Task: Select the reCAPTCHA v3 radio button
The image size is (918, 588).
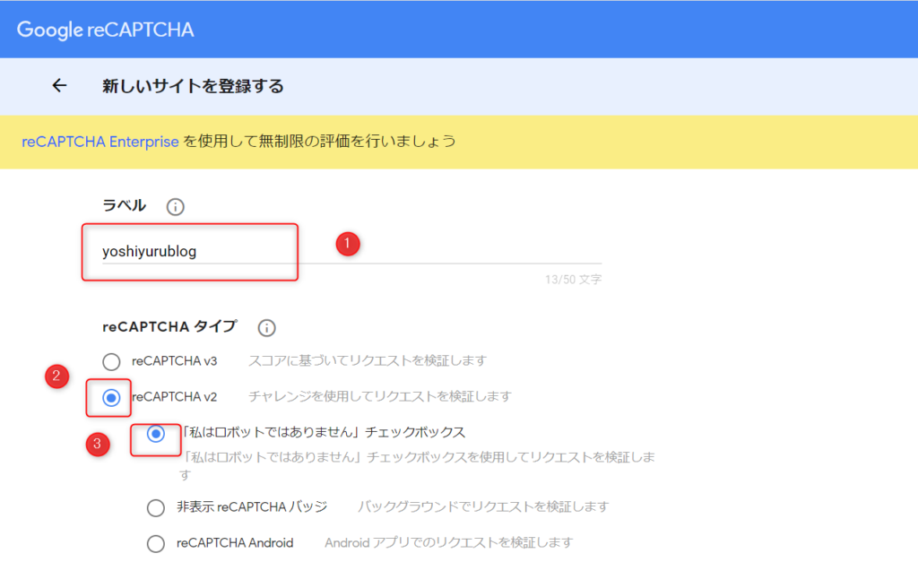Action: click(x=111, y=362)
